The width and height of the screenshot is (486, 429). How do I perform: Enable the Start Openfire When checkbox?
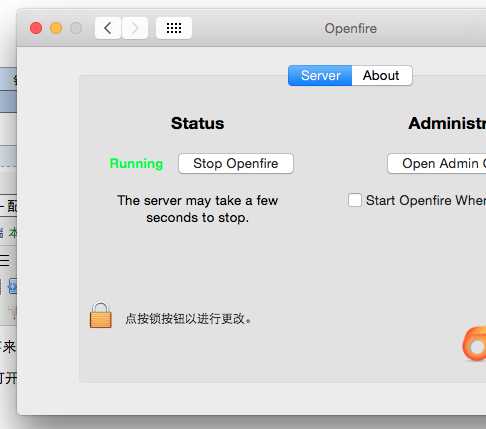click(355, 200)
